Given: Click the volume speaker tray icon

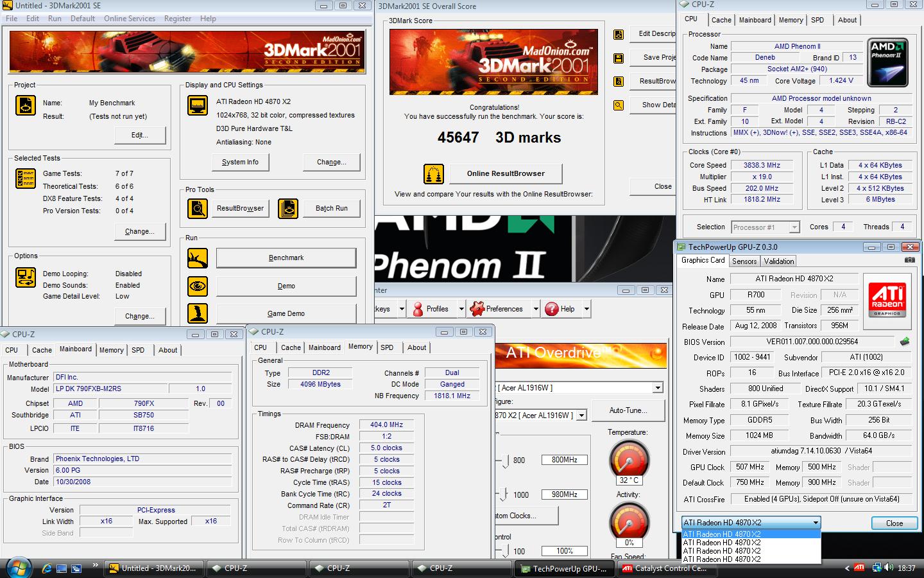Looking at the screenshot, I should (889, 568).
